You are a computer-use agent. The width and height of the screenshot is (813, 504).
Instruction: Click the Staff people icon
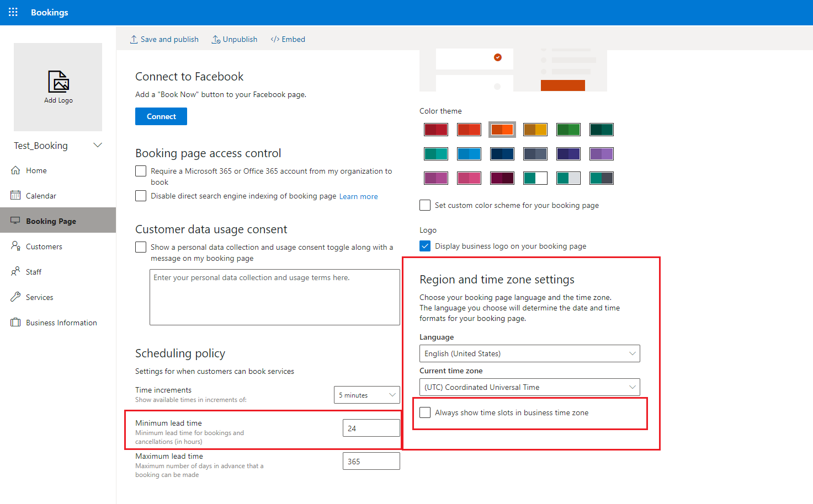15,272
